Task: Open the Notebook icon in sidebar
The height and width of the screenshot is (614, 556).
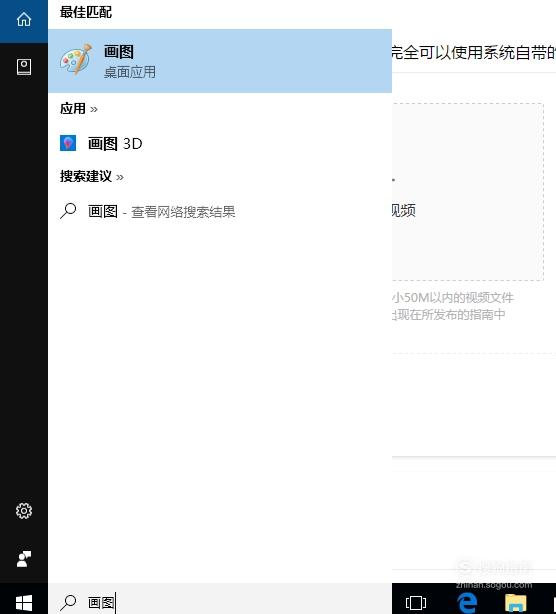Action: coord(24,67)
